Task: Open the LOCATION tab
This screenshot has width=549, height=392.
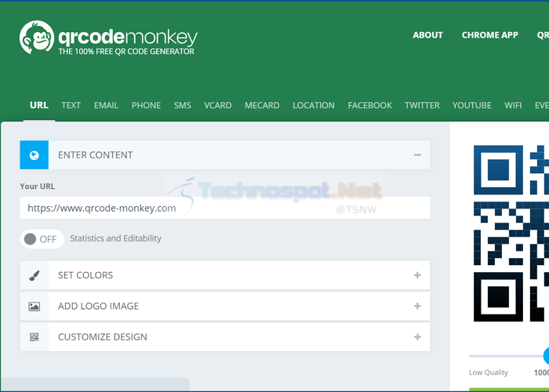Action: coord(314,105)
